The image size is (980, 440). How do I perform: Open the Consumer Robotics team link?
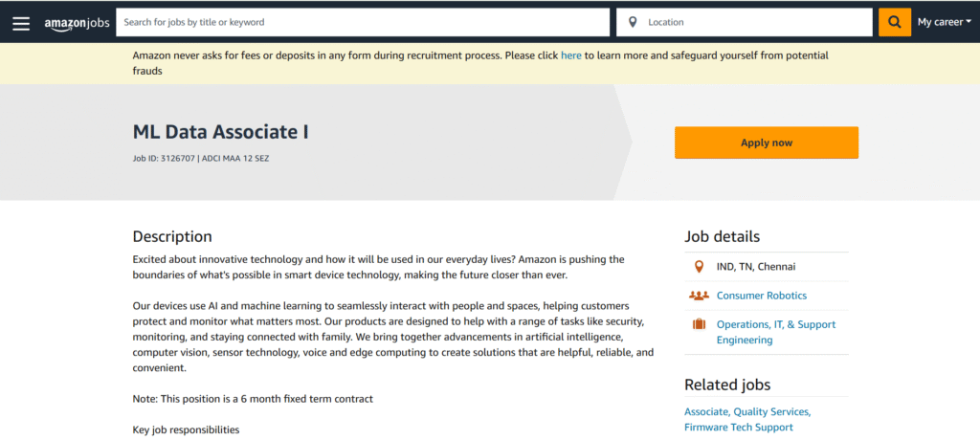coord(761,296)
